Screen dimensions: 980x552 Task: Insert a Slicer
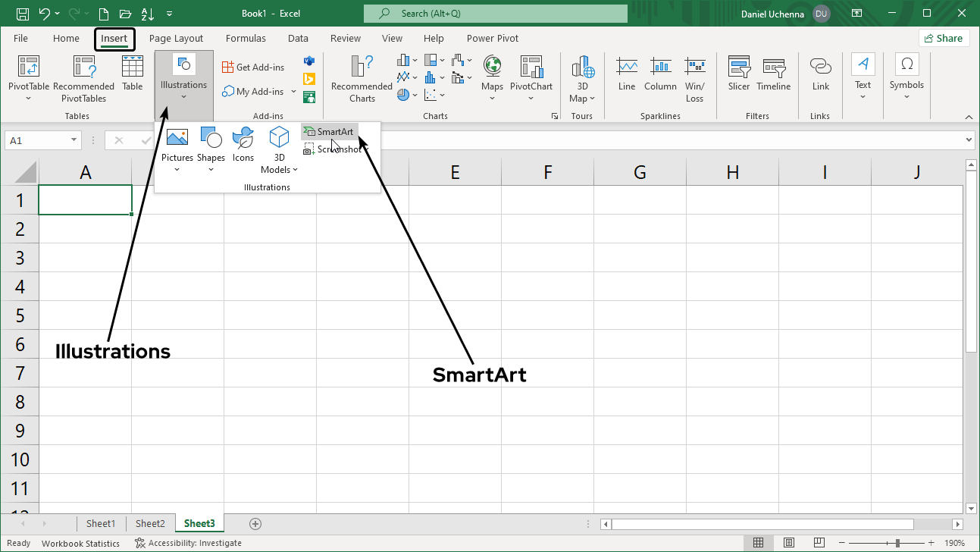point(738,74)
